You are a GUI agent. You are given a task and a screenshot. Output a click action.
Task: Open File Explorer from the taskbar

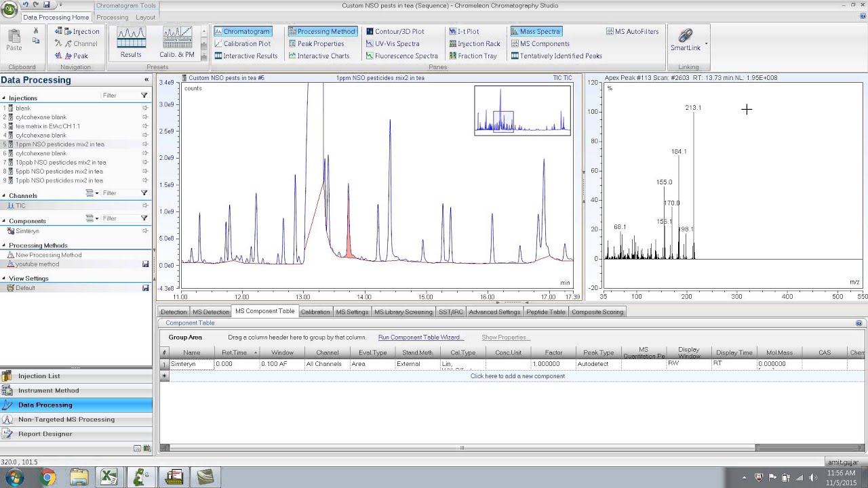tap(79, 478)
